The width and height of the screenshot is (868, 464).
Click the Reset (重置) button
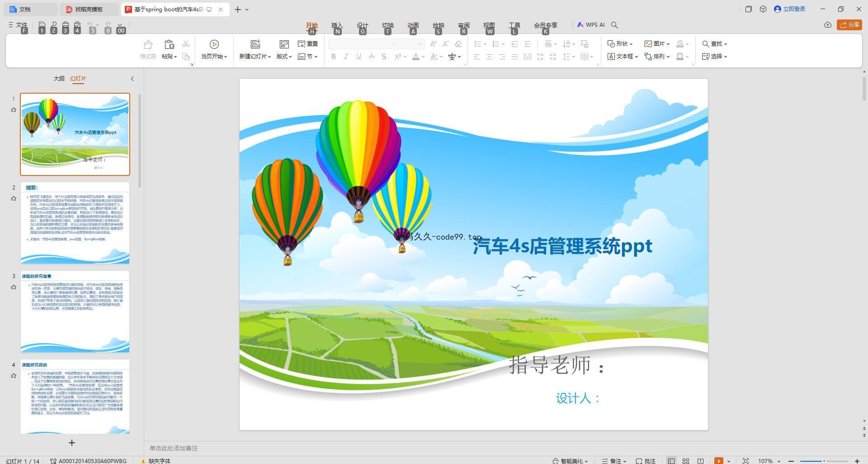point(308,44)
